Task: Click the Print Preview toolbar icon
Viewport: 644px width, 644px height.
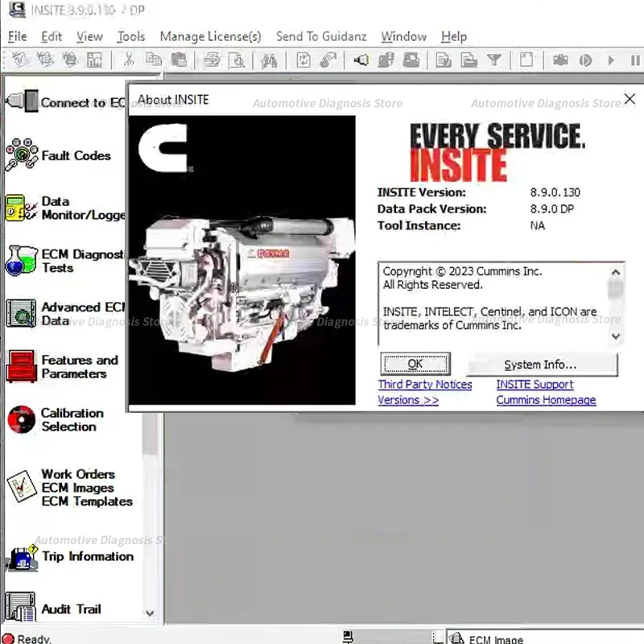Action: [237, 60]
